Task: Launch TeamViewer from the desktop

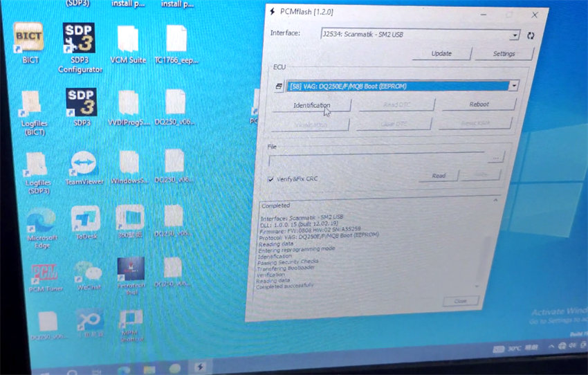Action: point(84,165)
